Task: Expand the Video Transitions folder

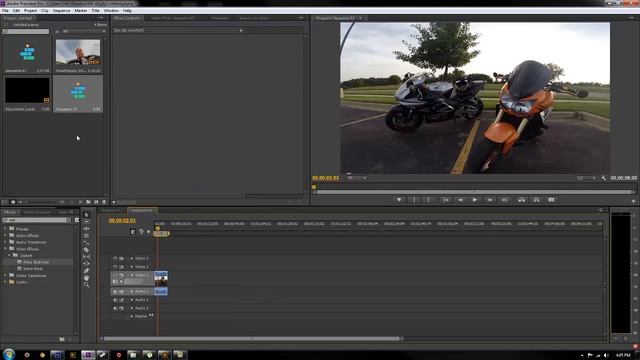Action: pos(5,276)
